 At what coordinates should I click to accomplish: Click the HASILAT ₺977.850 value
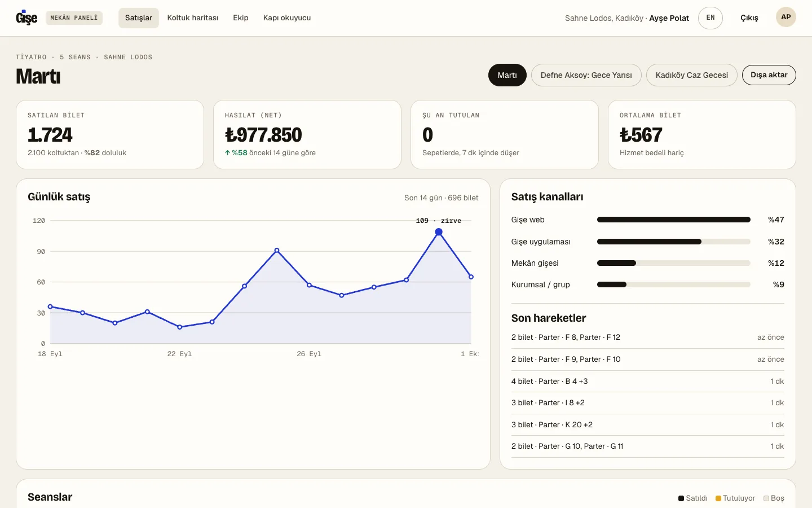pos(263,135)
